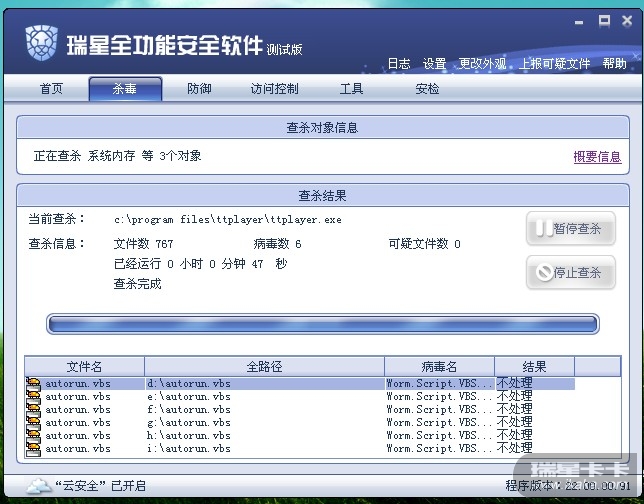Click 上报可疑文件 link
This screenshot has height=504, width=644.
click(x=554, y=64)
